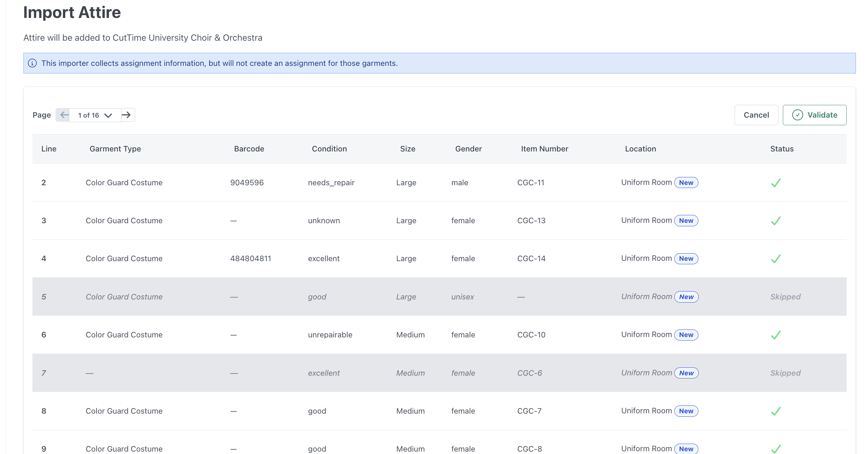Click the Garment Type column header
This screenshot has width=868, height=454.
(x=115, y=149)
